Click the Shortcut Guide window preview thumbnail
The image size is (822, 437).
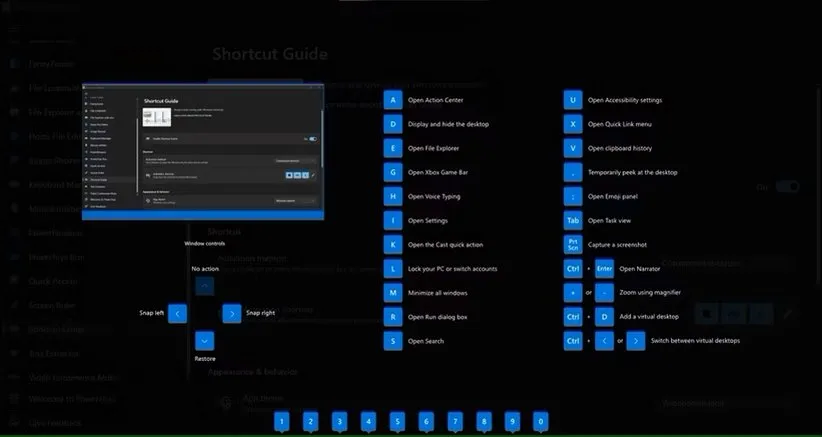coord(203,153)
